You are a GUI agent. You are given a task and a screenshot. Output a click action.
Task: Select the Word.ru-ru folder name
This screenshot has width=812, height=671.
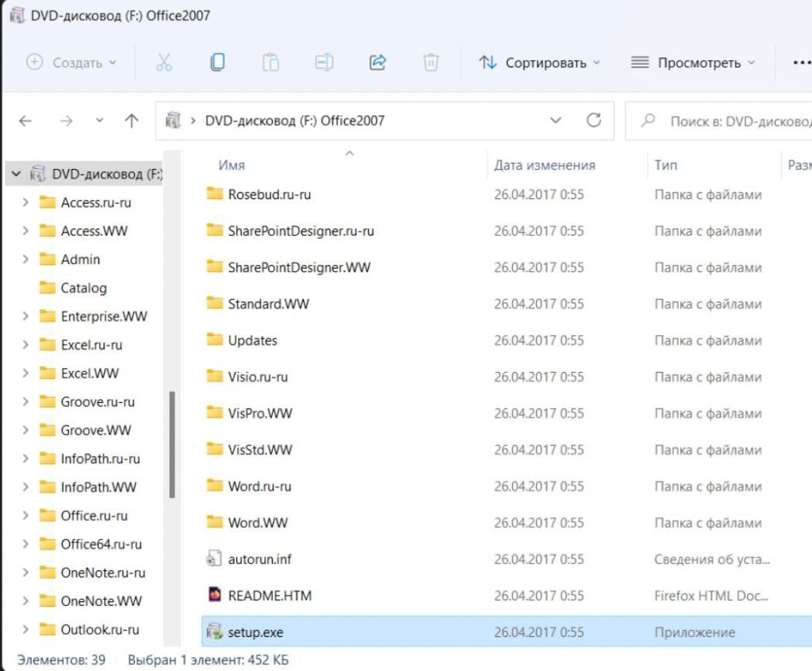pyautogui.click(x=259, y=485)
